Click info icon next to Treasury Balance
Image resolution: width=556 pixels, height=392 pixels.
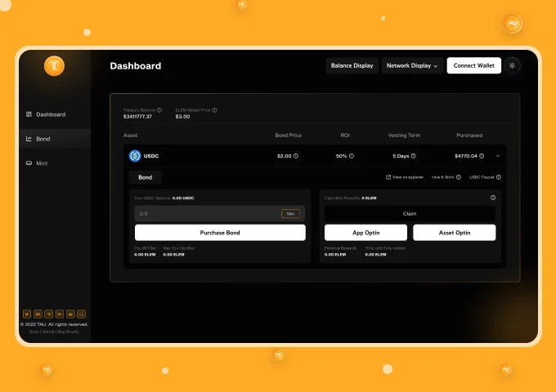pyautogui.click(x=159, y=109)
